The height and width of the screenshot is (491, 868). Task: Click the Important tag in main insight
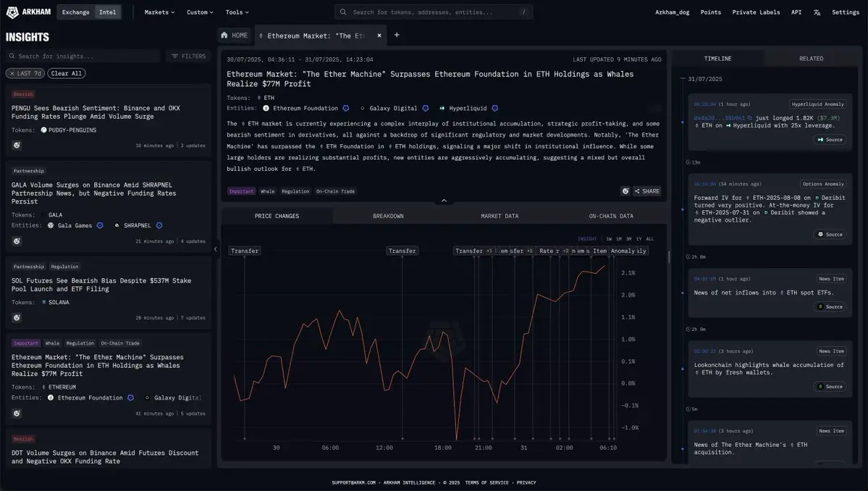(x=241, y=191)
